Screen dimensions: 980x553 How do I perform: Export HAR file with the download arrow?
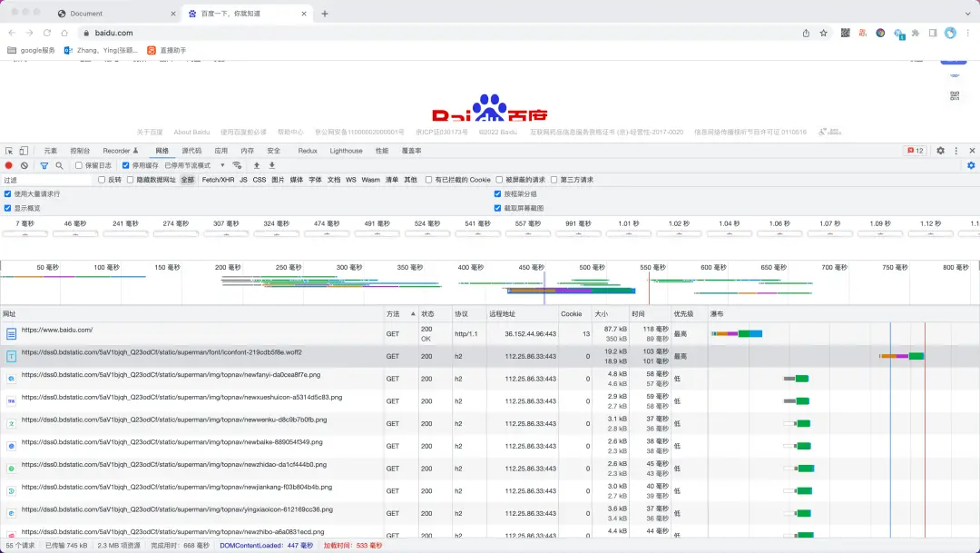272,166
